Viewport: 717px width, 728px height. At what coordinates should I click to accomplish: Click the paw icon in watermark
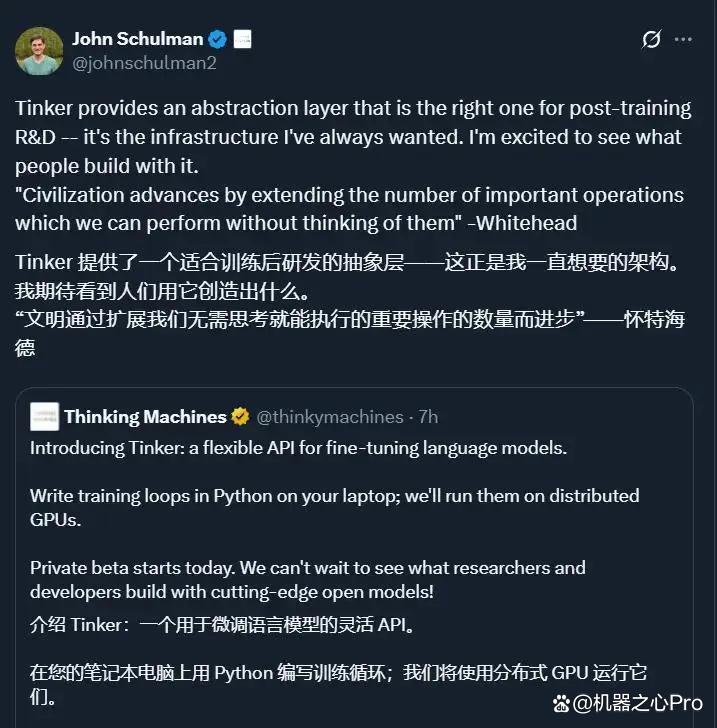[561, 703]
